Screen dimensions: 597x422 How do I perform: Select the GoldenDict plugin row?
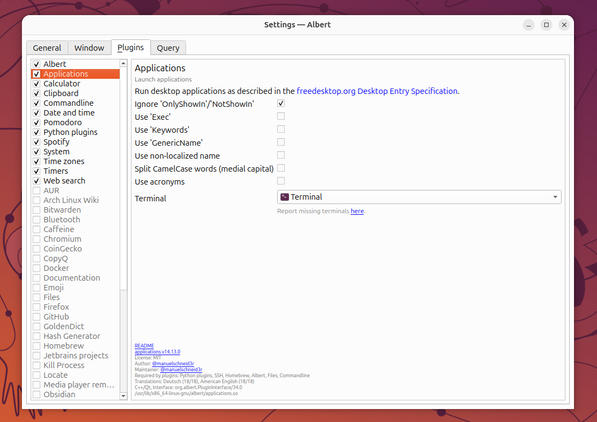(x=75, y=326)
